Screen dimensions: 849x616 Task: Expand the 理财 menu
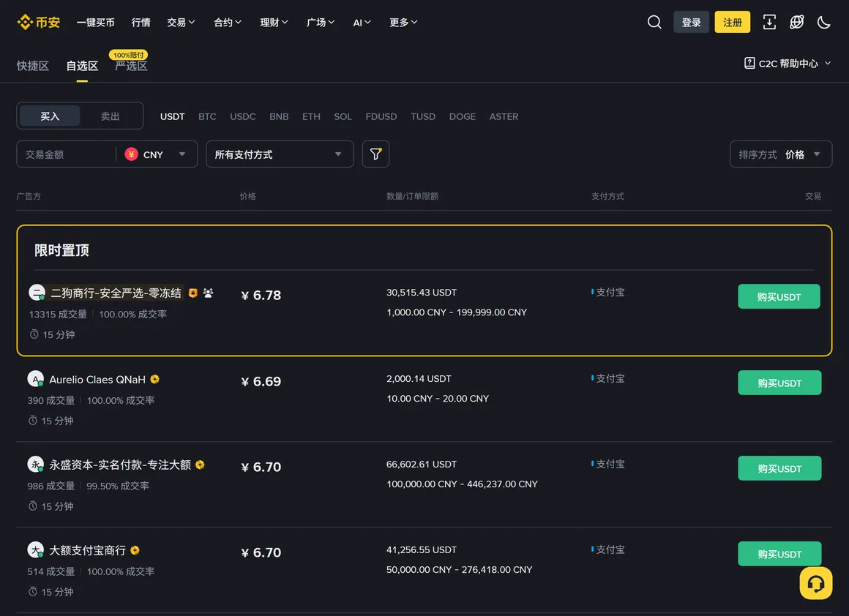[x=274, y=22]
